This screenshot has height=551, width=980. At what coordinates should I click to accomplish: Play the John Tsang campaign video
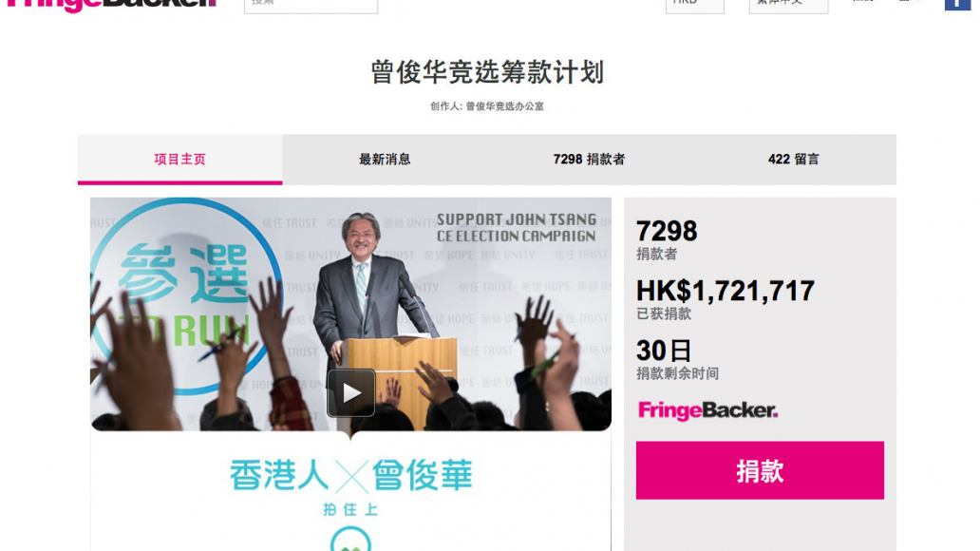(350, 392)
